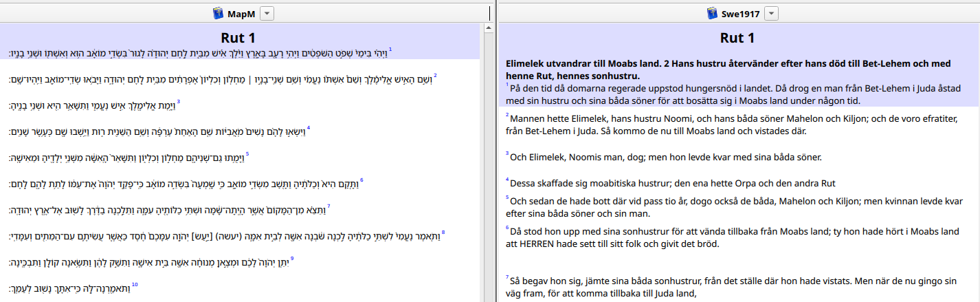Open the dropdown next to Swe1917
980x302 pixels.
tap(772, 13)
